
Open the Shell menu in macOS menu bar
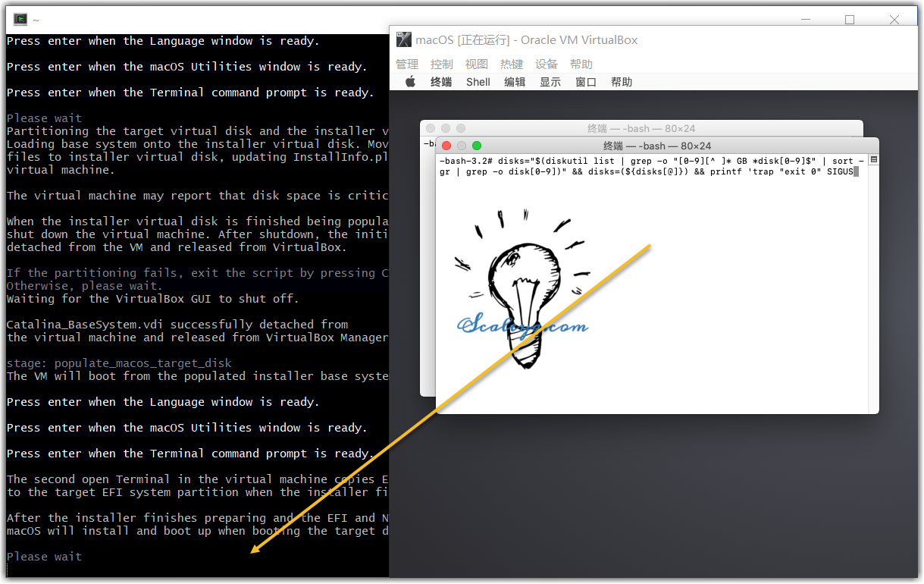478,82
